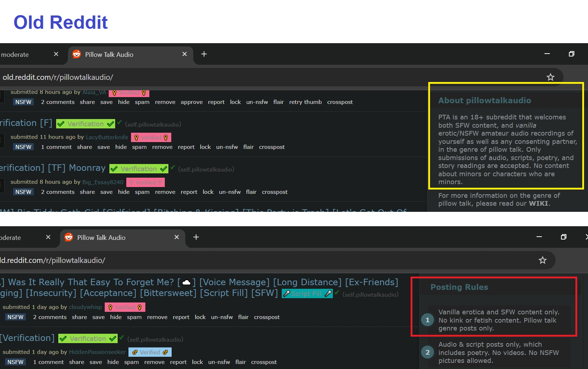Click 'retry thumb' on Alaia_VA's post
The image size is (588, 369).
tap(305, 102)
